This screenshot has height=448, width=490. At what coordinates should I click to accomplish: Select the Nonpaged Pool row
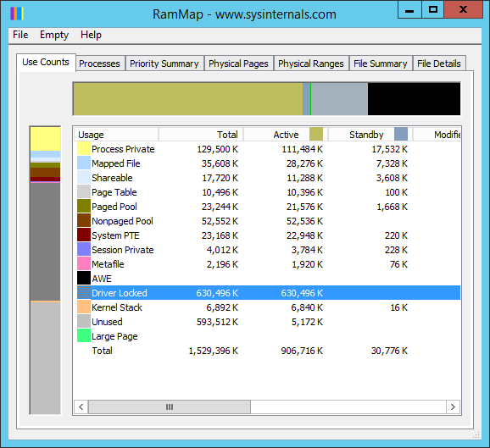[267, 221]
